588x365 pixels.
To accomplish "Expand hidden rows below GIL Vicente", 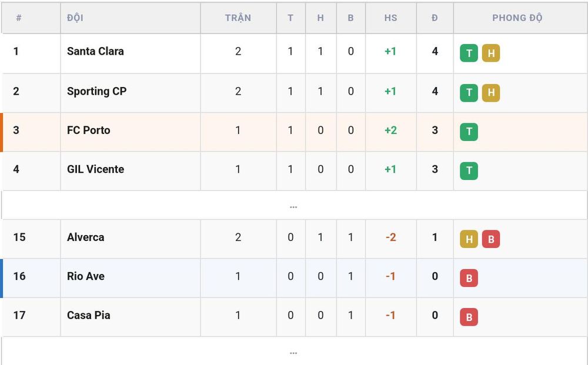I will pyautogui.click(x=293, y=205).
